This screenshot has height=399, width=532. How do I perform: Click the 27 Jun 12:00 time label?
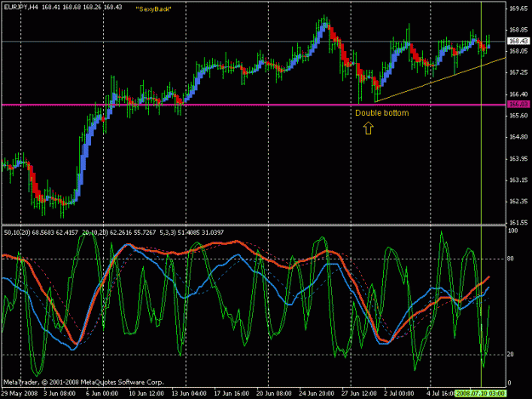(359, 394)
